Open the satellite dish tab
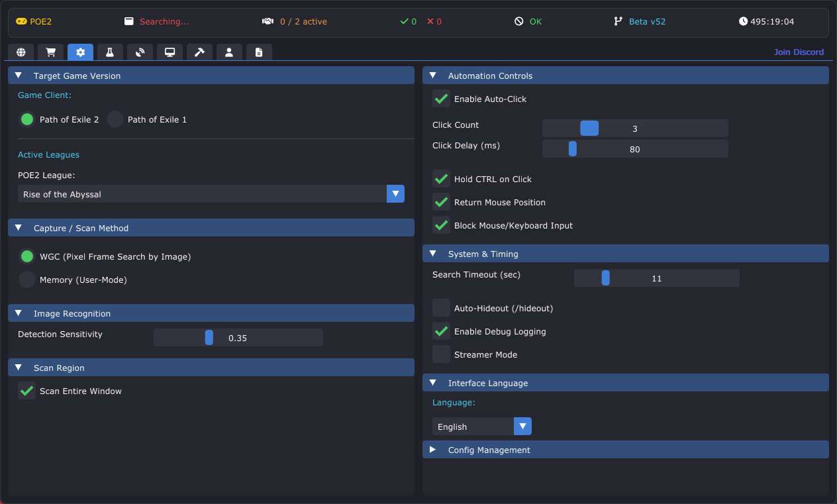The image size is (837, 504). point(140,52)
